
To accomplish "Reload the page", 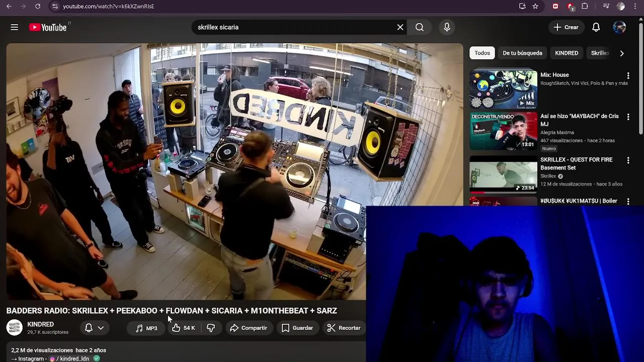I will (38, 6).
